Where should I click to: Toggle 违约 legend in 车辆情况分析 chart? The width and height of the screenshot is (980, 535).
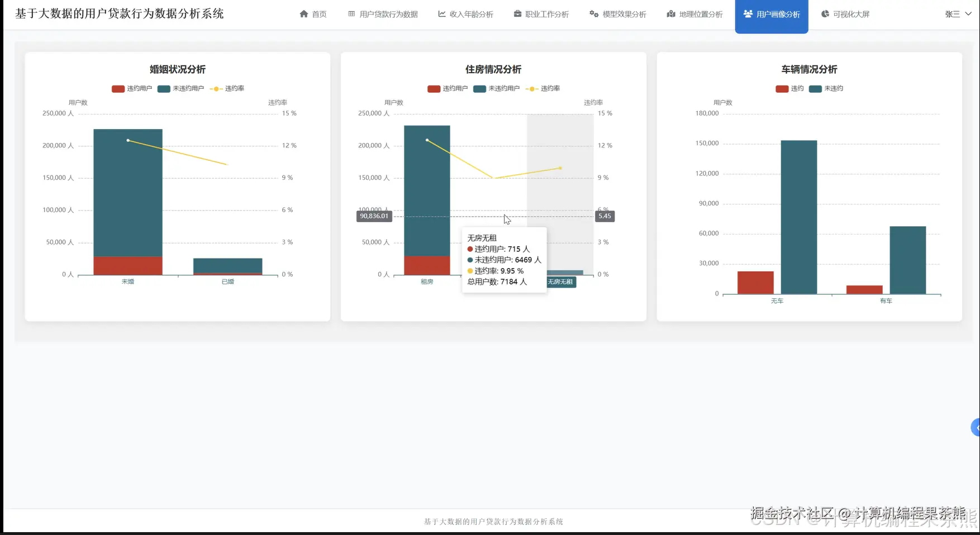[789, 88]
